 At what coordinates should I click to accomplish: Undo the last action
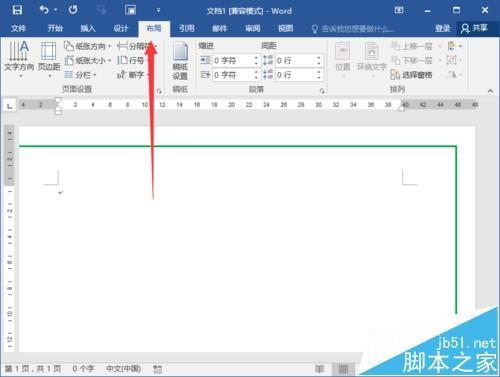click(44, 10)
